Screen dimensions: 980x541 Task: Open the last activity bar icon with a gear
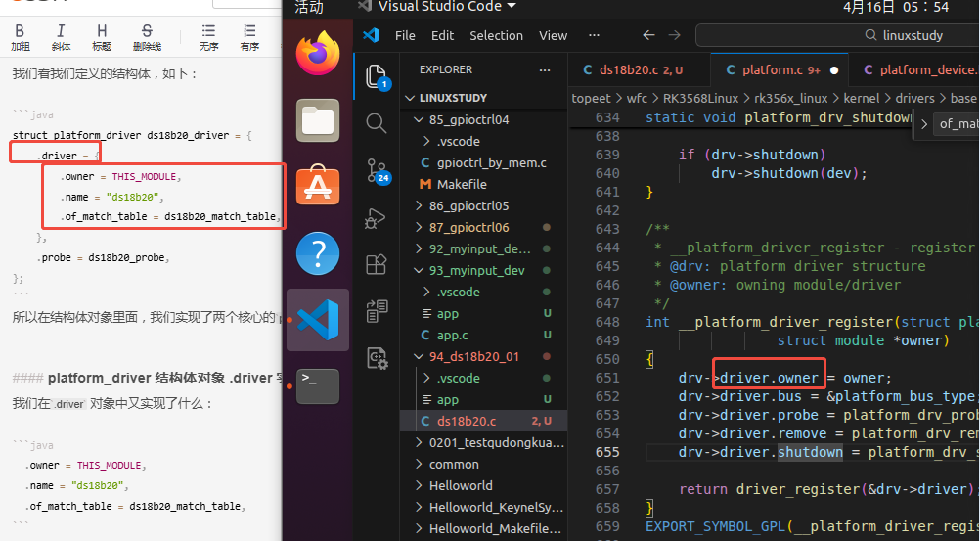tap(378, 358)
